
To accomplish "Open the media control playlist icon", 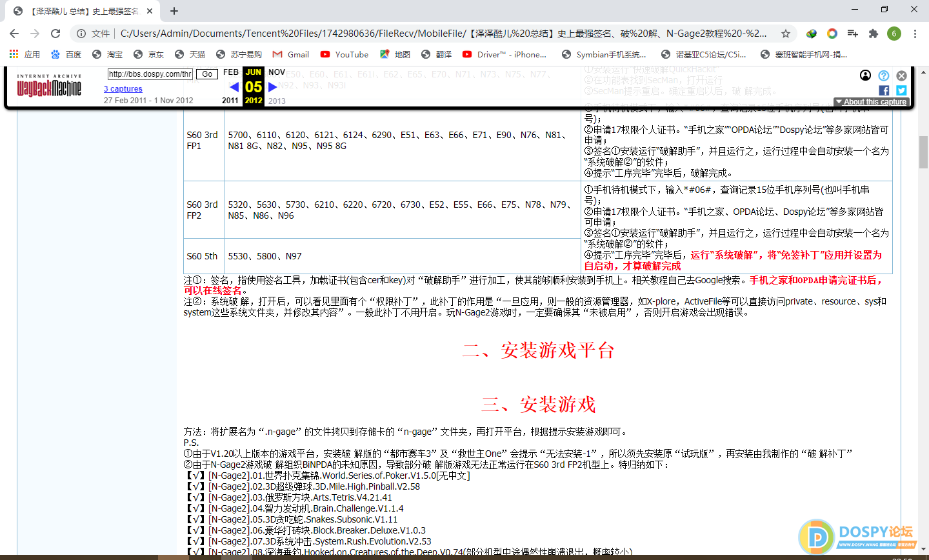I will coord(853,34).
